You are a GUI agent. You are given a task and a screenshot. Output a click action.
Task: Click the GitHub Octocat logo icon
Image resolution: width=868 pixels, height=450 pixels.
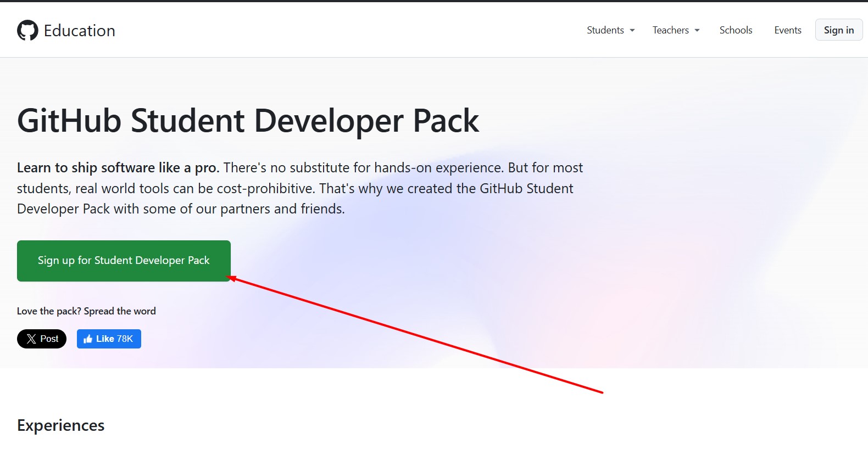(x=27, y=31)
